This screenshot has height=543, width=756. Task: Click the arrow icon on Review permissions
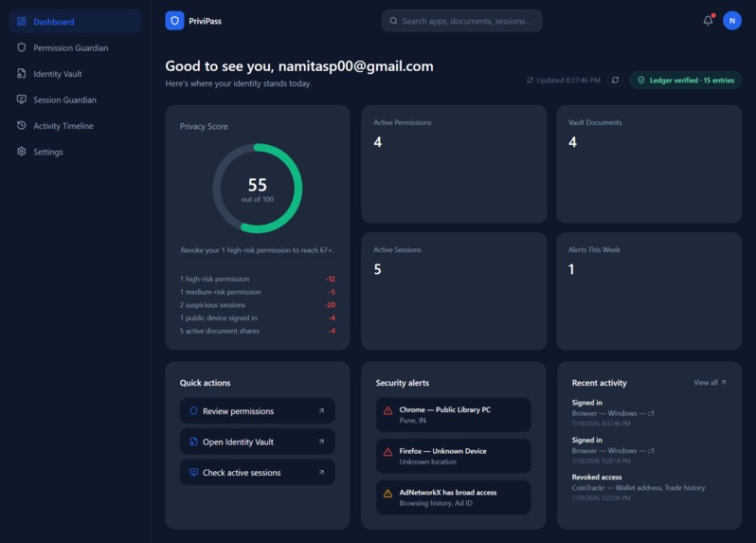pos(321,411)
